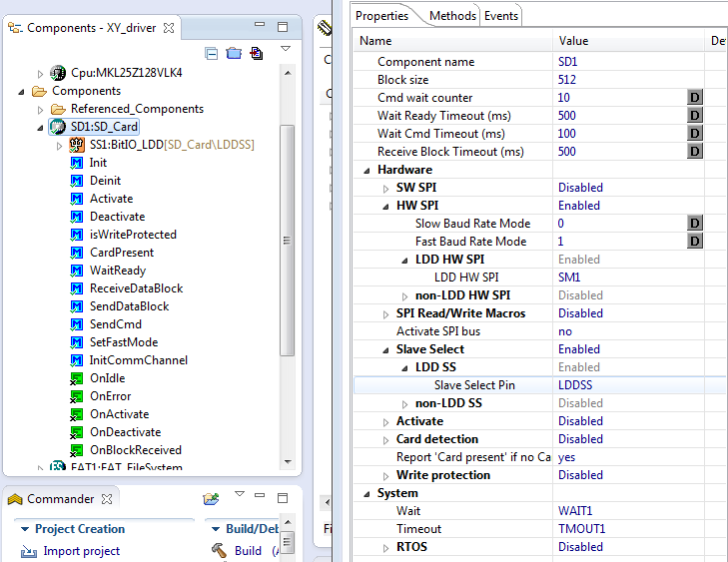Reset Cmd wait counter to default (D)
728x562 pixels.
(695, 98)
